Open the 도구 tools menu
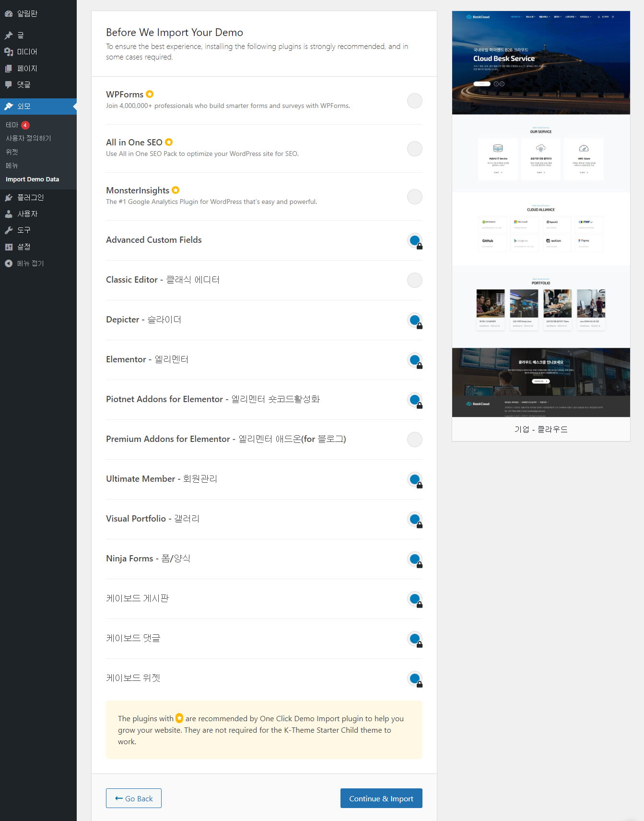 pyautogui.click(x=38, y=230)
